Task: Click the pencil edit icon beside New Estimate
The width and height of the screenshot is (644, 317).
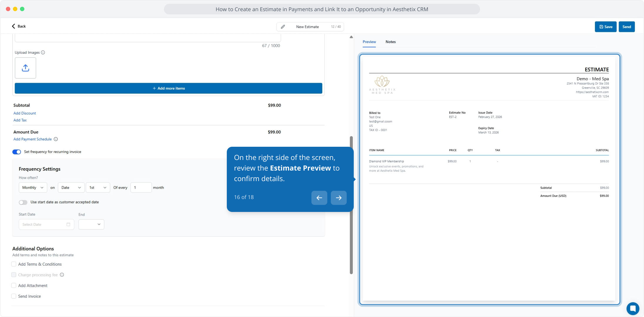Action: coord(283,27)
